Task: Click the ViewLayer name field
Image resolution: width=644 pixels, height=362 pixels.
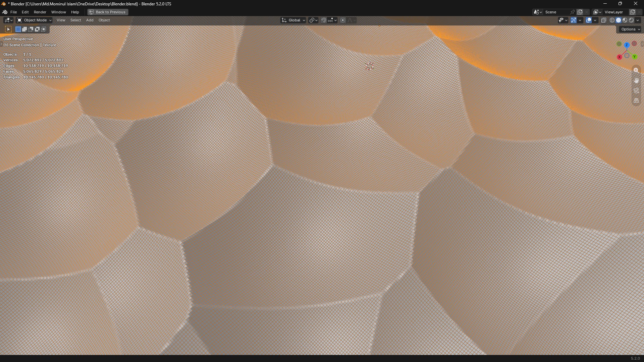Action: (616, 12)
